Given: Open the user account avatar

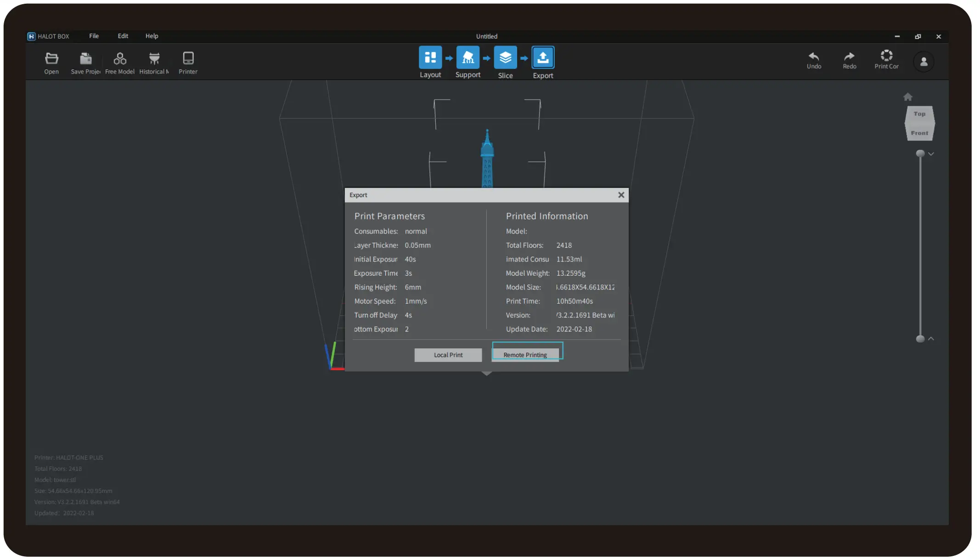Looking at the screenshot, I should click(924, 62).
